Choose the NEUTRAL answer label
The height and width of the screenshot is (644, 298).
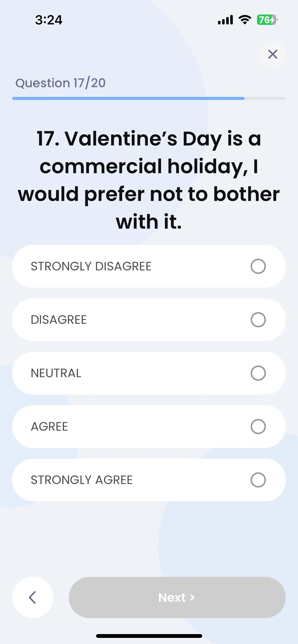(x=56, y=373)
